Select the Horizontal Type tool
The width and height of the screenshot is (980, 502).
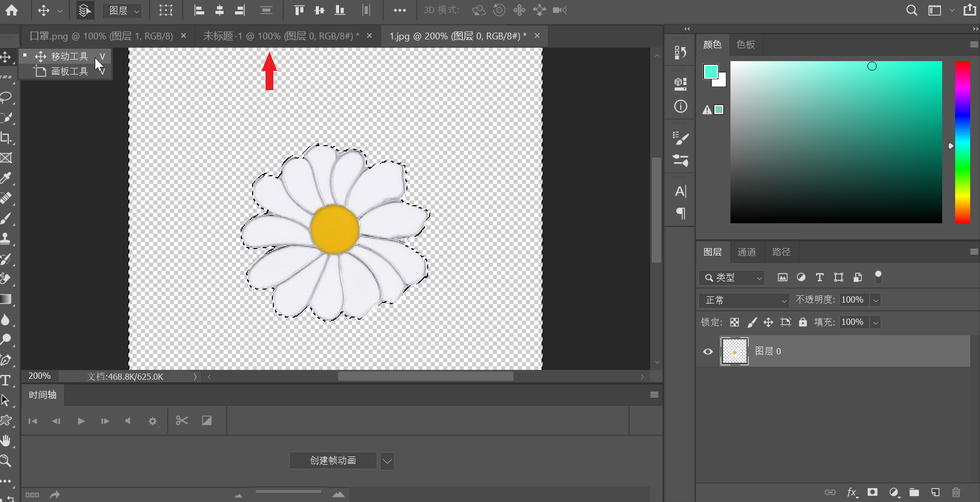[6, 380]
